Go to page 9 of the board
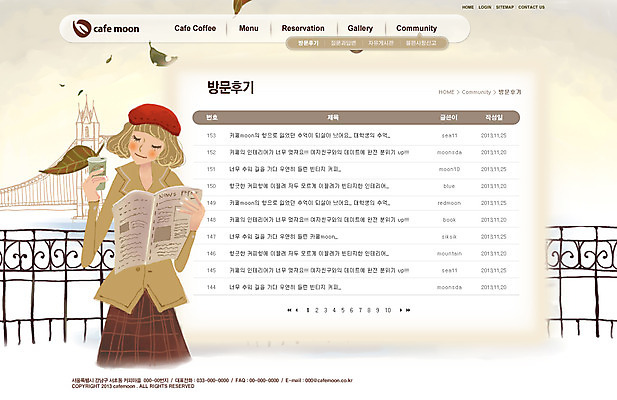 pyautogui.click(x=377, y=310)
